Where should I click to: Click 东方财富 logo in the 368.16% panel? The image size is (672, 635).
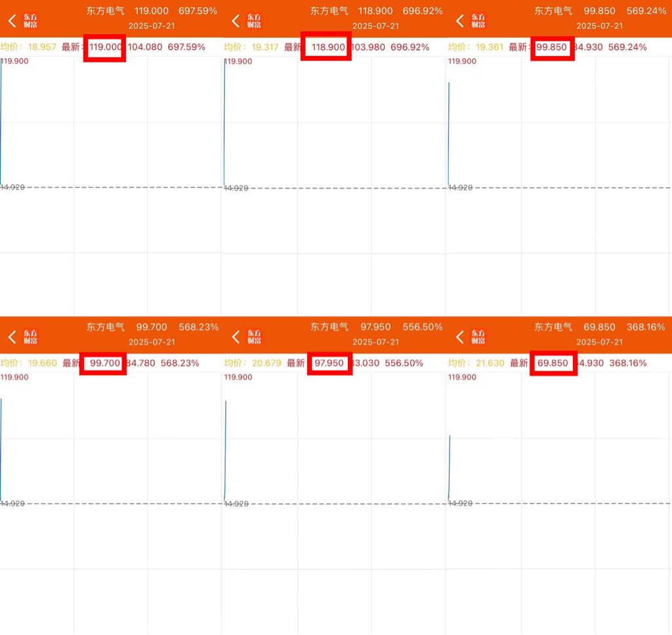point(478,337)
